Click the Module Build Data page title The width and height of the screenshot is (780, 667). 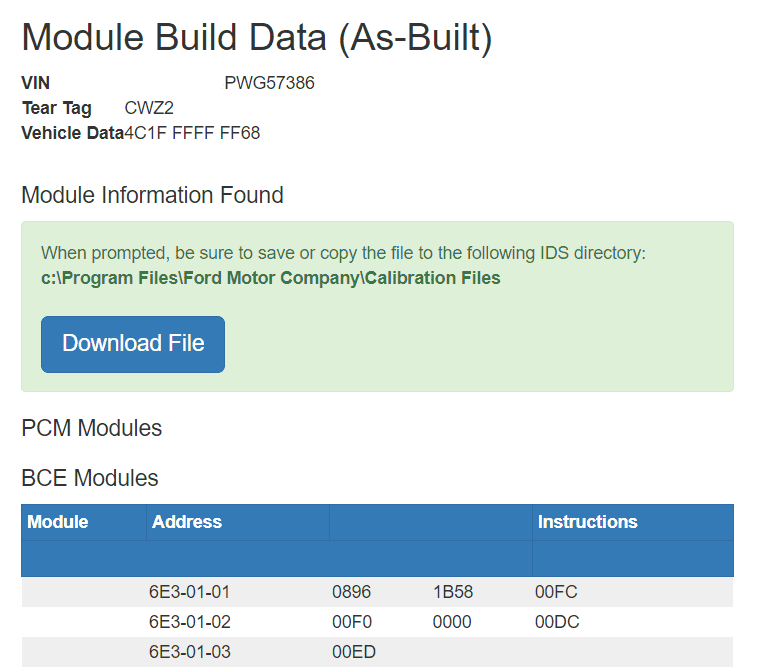(x=256, y=38)
